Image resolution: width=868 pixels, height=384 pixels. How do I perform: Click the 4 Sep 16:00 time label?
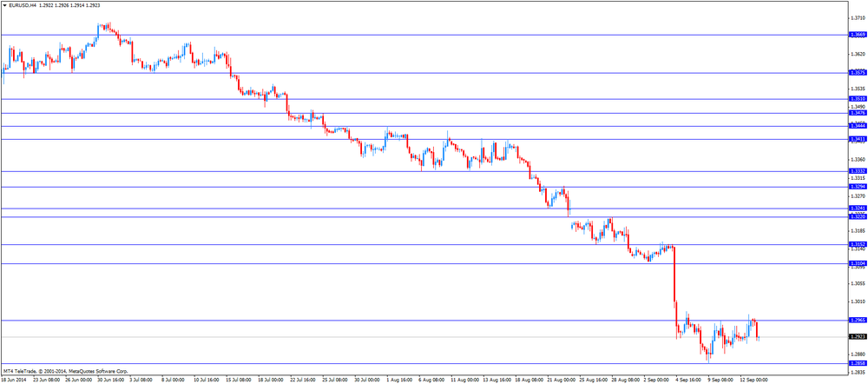[688, 381]
